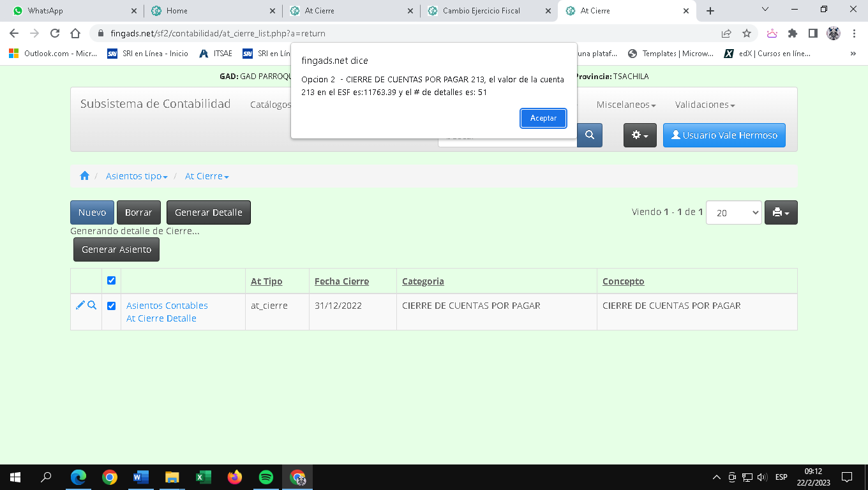This screenshot has width=868, height=490.
Task: Open the records per page dropdown
Action: (733, 213)
